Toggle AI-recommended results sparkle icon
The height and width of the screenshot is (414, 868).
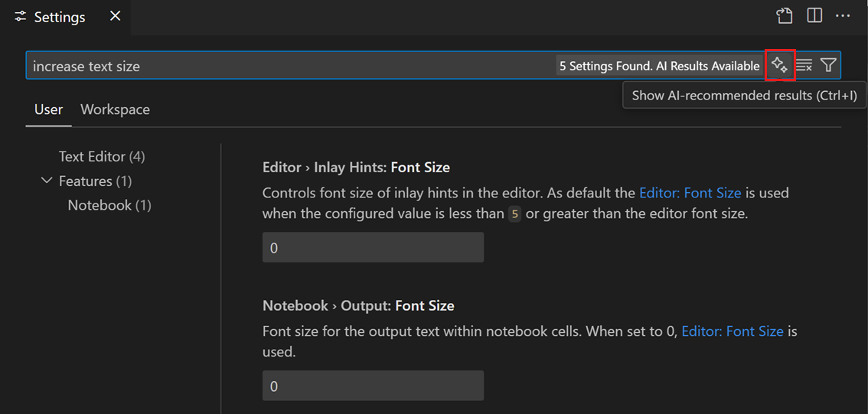click(780, 66)
